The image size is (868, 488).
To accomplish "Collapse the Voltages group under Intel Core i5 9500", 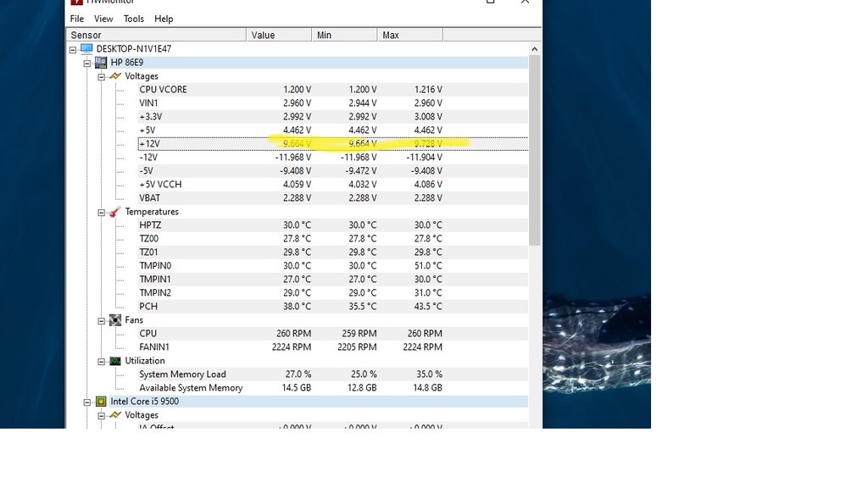I will pos(102,415).
